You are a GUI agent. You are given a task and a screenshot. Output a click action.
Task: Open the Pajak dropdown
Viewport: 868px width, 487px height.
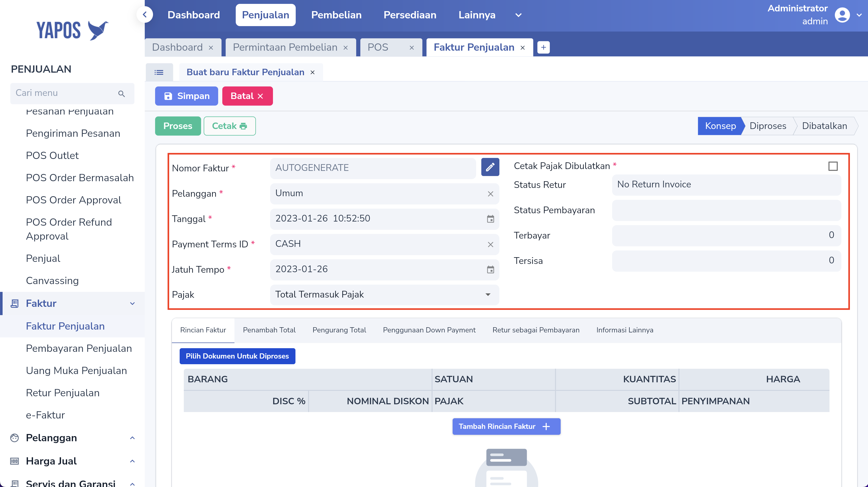click(x=384, y=295)
